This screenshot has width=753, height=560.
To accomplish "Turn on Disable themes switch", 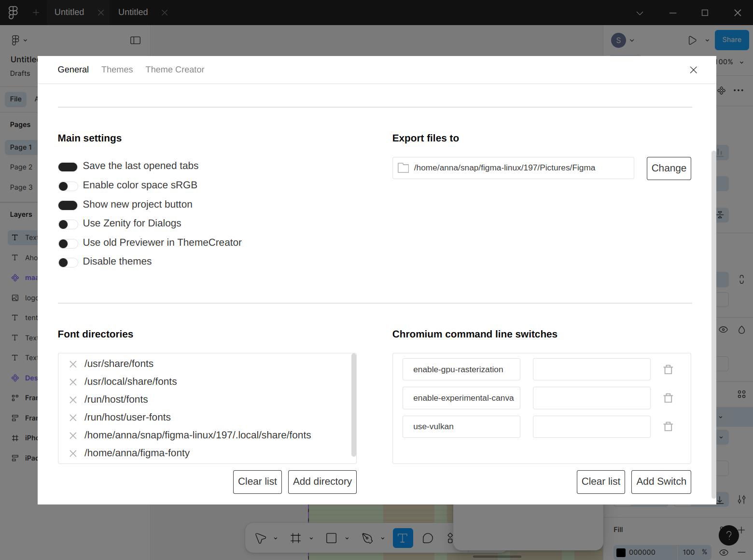I will click(x=68, y=262).
